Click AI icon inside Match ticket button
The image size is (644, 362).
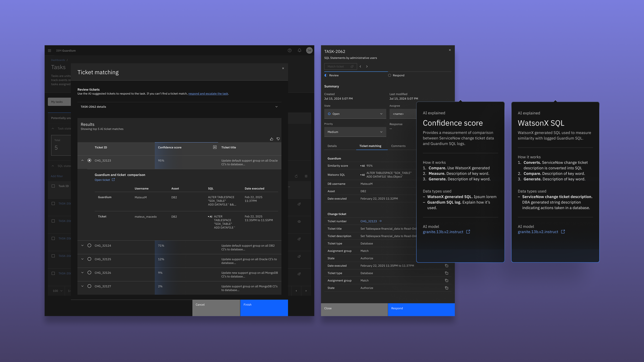pos(352,66)
